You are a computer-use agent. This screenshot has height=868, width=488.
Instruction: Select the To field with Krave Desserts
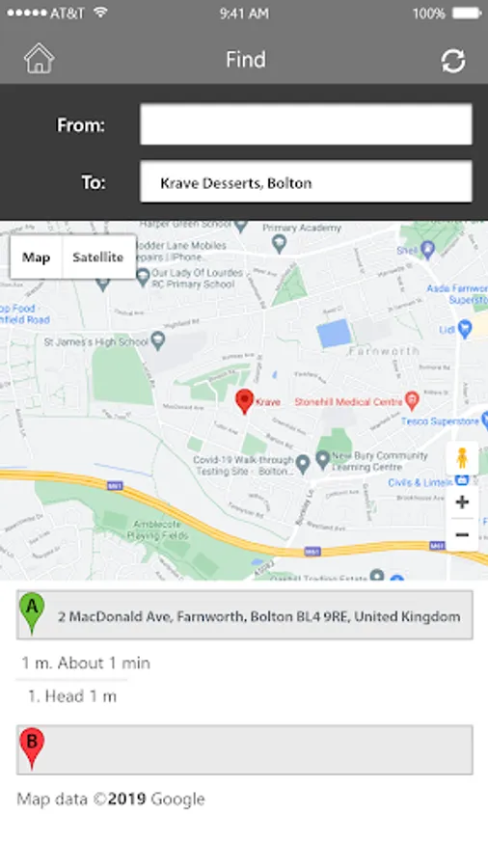tap(306, 182)
